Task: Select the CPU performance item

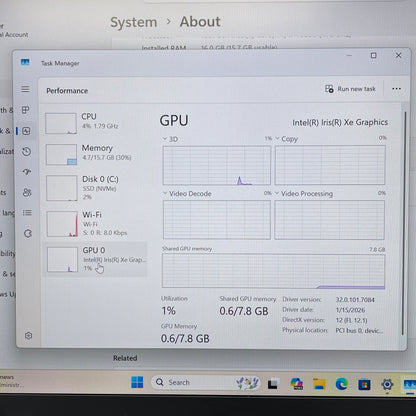Action: coord(95,123)
